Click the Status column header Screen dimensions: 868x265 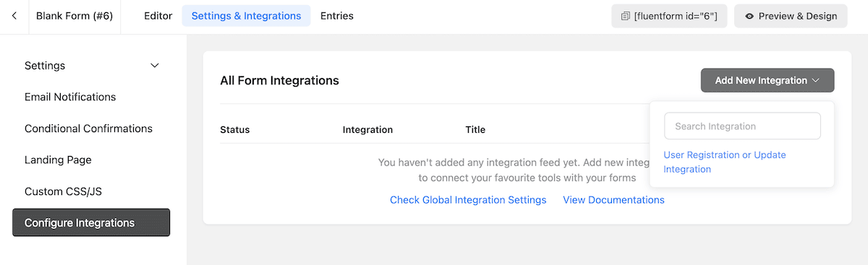coord(234,130)
